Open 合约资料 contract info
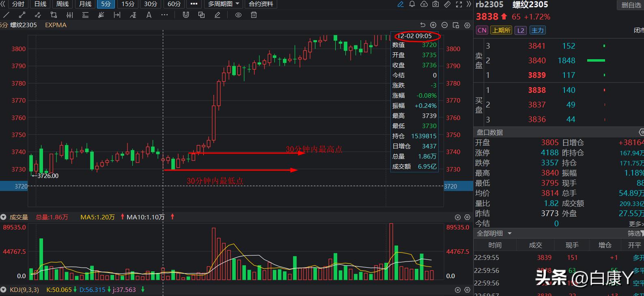Viewport: 644px width, 296px height. (x=261, y=4)
